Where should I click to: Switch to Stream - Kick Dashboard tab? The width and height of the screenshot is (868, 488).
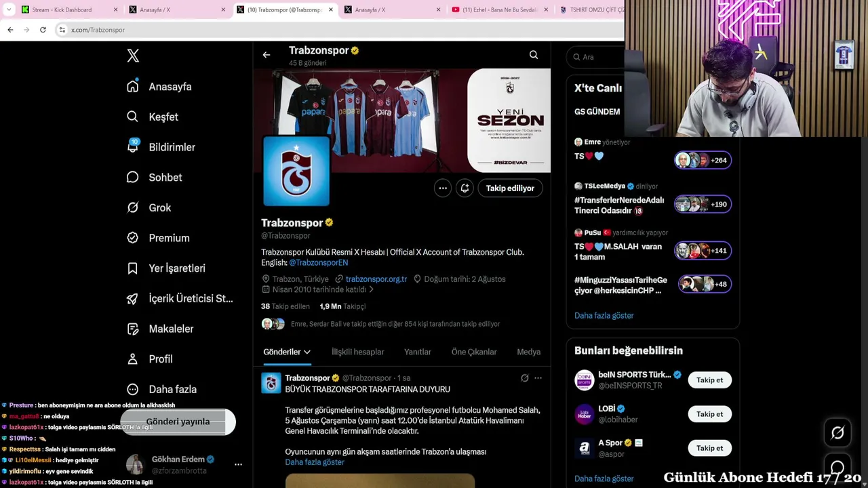(x=68, y=9)
